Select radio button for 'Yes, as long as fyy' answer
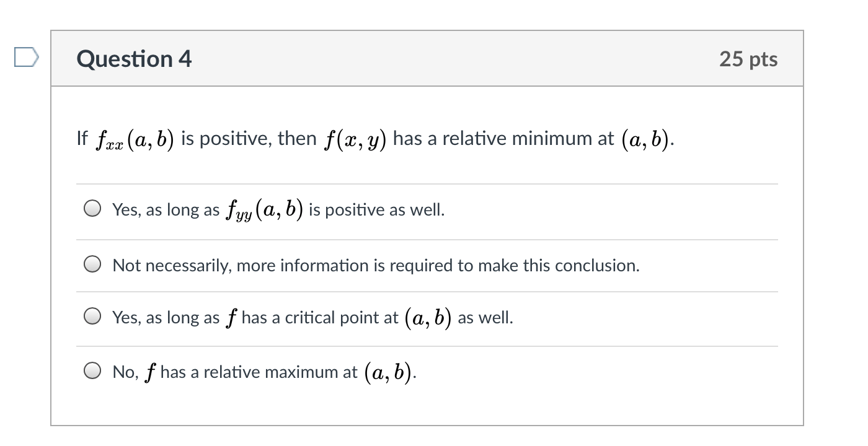This screenshot has width=868, height=446. (x=92, y=209)
